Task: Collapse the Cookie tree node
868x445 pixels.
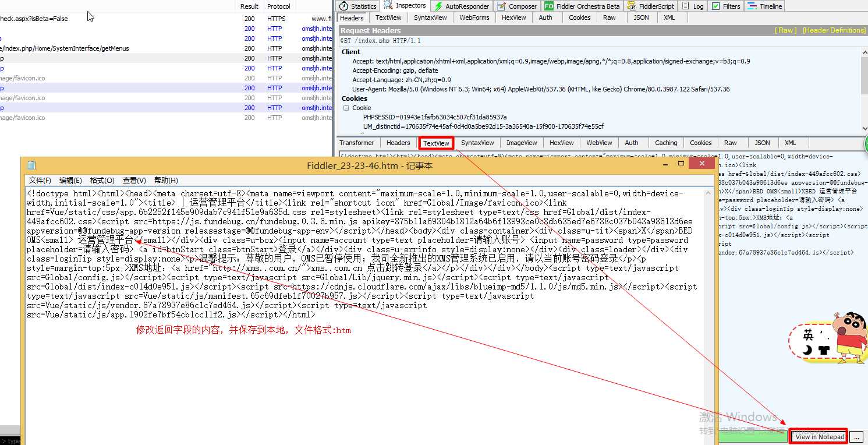Action: [345, 108]
